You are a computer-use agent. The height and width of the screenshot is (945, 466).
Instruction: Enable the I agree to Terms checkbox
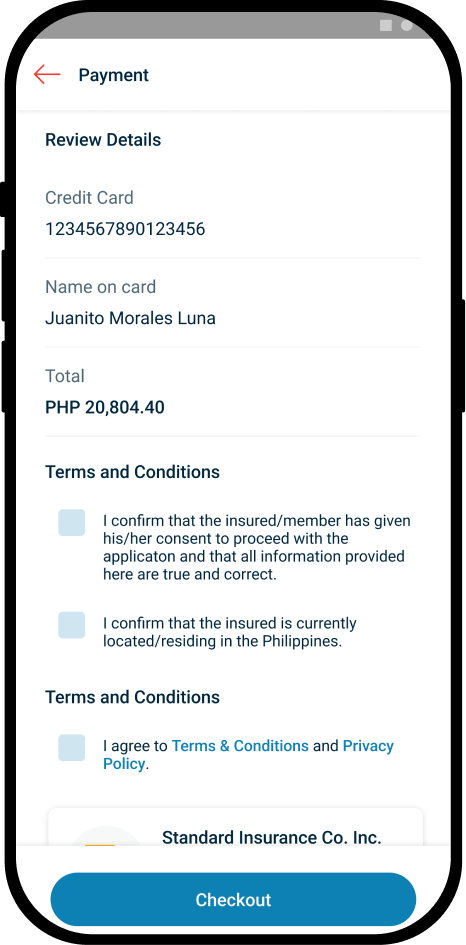pyautogui.click(x=72, y=748)
